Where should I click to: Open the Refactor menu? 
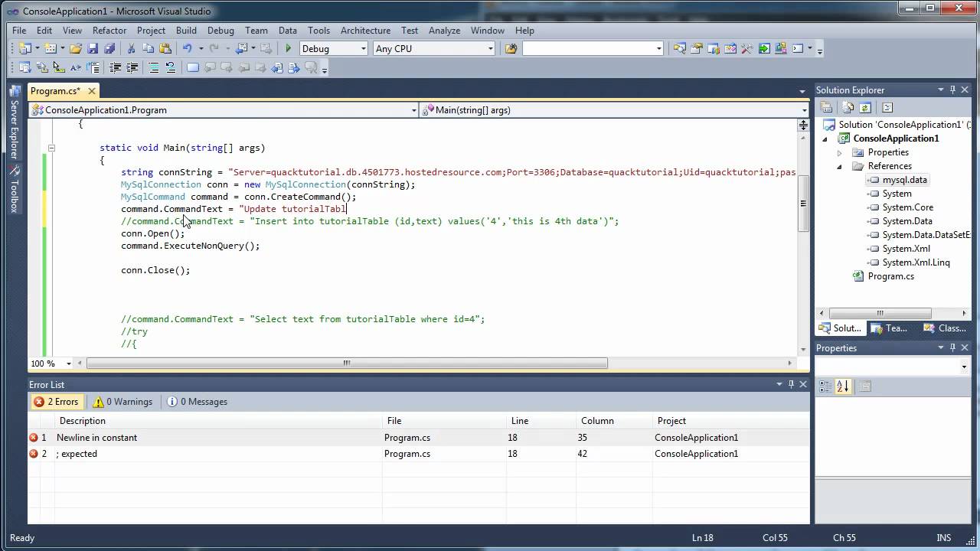click(x=109, y=31)
